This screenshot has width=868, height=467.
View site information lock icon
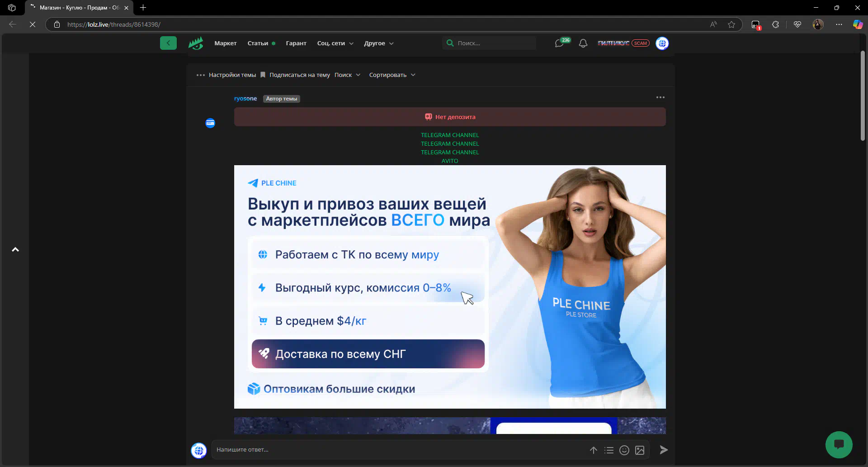(57, 24)
